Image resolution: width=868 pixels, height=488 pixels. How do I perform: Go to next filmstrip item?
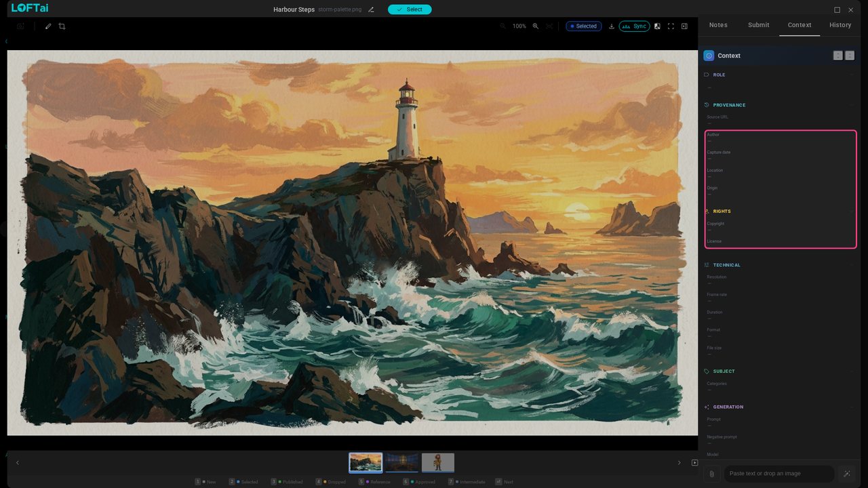click(x=679, y=463)
